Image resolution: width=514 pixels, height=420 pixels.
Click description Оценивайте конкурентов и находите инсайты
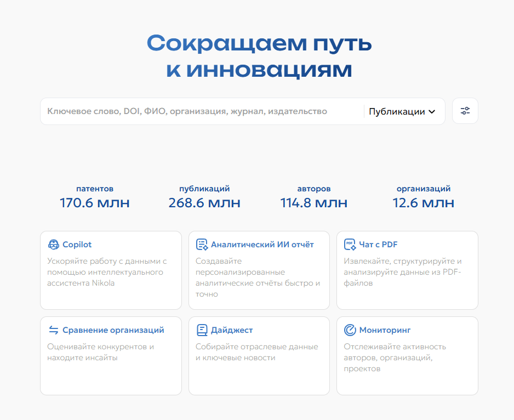[100, 352]
